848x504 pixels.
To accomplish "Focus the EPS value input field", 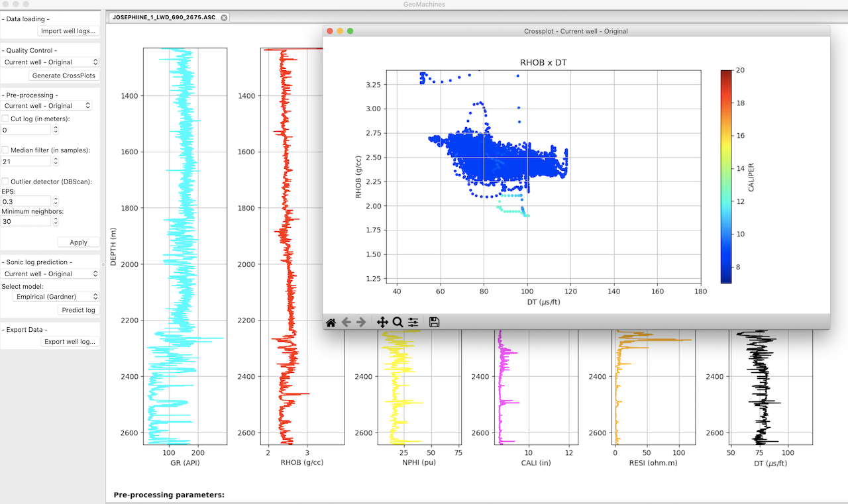I will pos(26,201).
